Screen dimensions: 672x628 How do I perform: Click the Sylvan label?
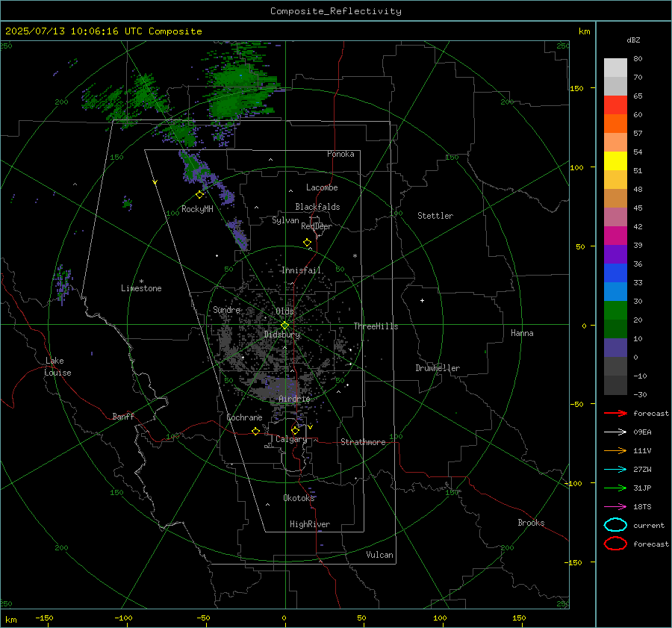click(x=285, y=220)
